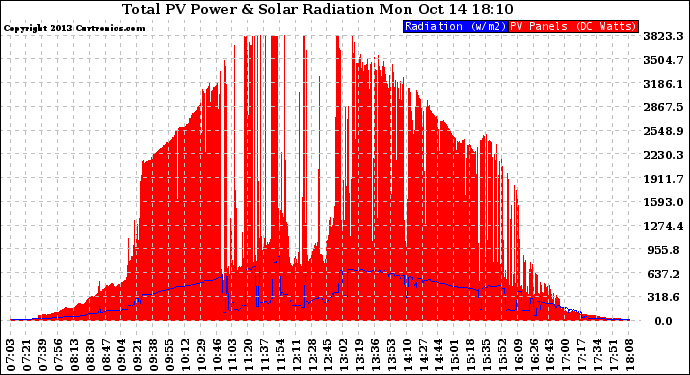690x375 pixels.
Task: Click the x-axis time label 09:55
Action: (169, 355)
